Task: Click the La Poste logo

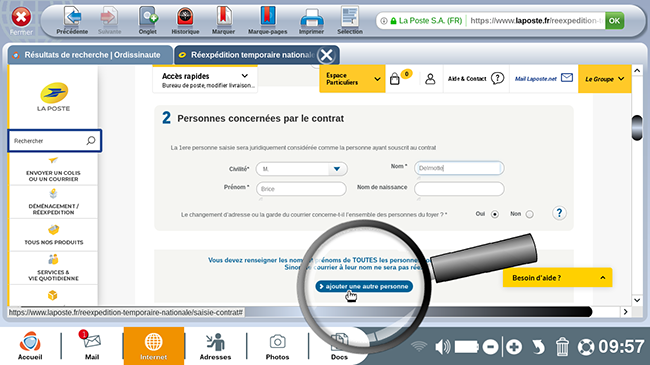Action: coord(53,97)
